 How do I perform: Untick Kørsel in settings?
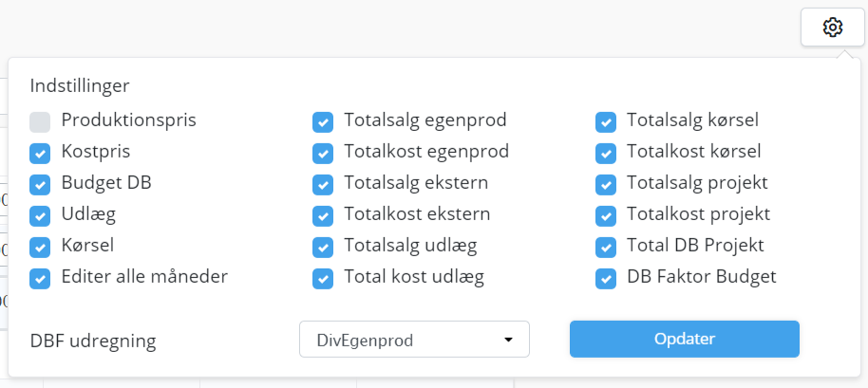pyautogui.click(x=40, y=247)
